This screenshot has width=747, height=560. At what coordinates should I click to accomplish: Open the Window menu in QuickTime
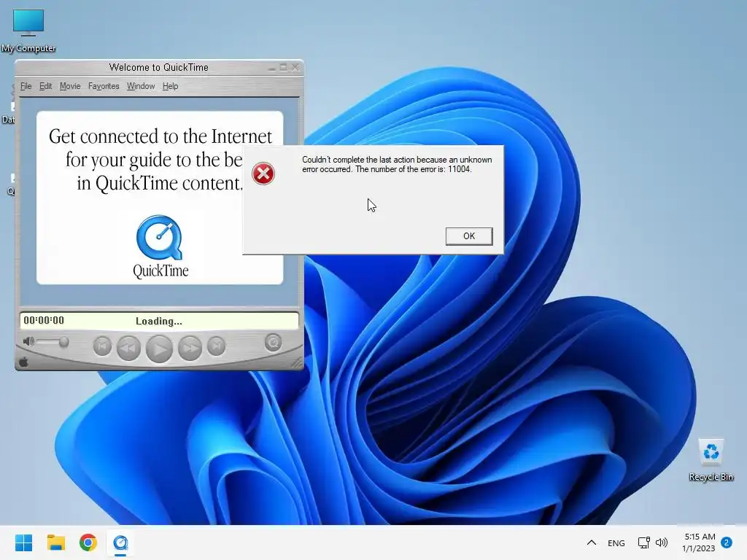point(141,86)
